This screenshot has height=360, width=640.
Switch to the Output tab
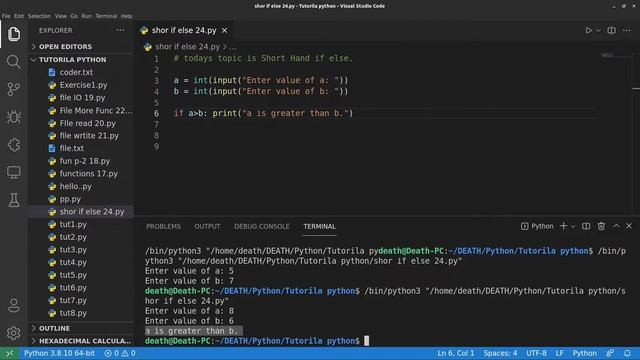point(207,227)
